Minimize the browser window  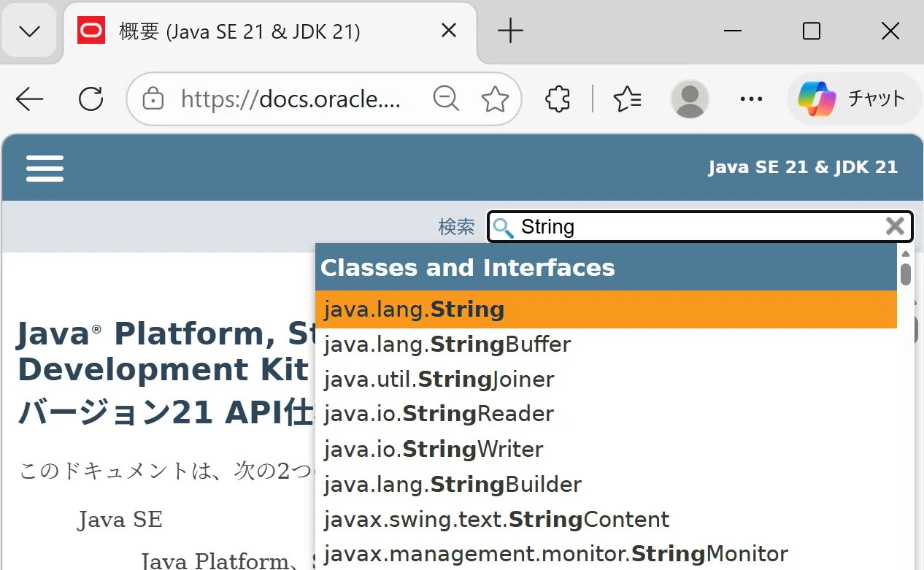pyautogui.click(x=733, y=31)
